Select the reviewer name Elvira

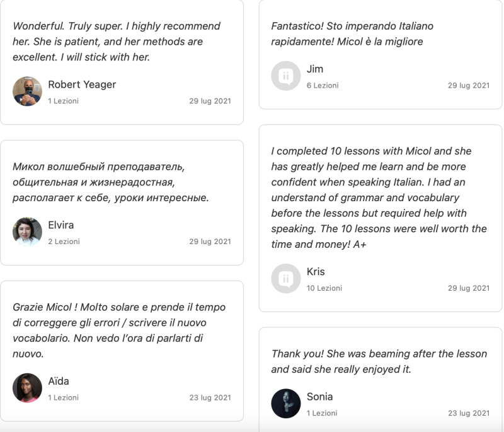click(x=62, y=225)
